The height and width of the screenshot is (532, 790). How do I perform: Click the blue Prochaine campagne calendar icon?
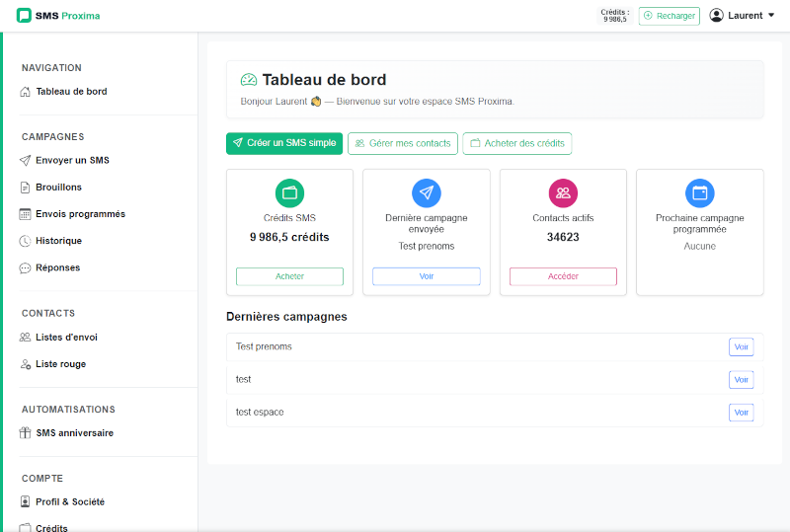click(x=700, y=192)
